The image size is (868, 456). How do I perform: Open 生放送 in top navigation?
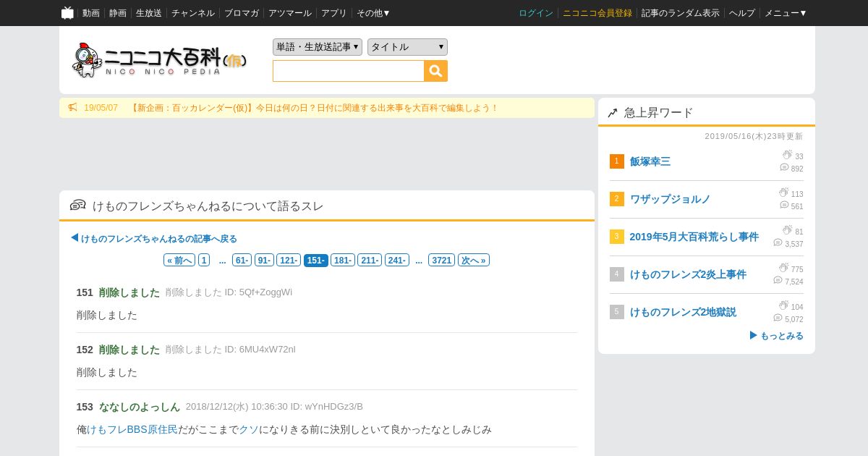(x=149, y=13)
